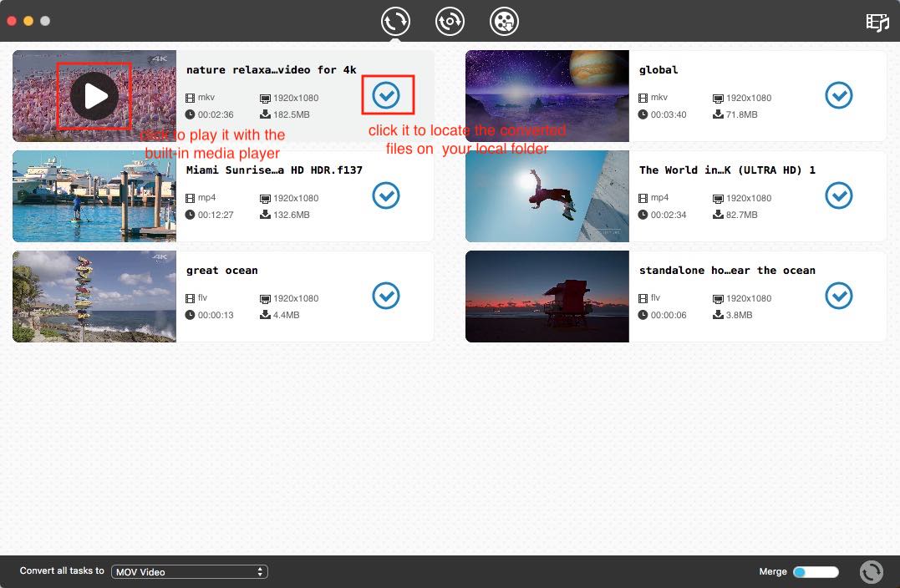Click the skydiver thumbnail of World in 4K
The height and width of the screenshot is (588, 900).
point(547,196)
